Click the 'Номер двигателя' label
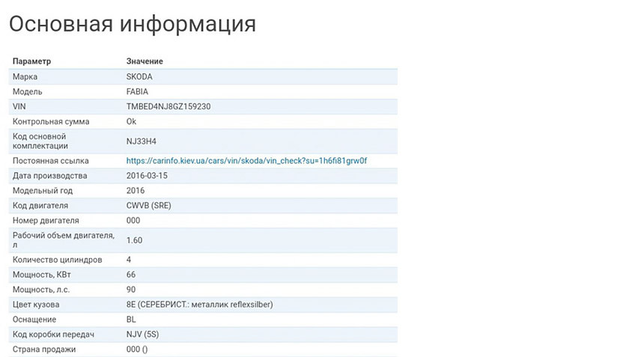 [46, 220]
